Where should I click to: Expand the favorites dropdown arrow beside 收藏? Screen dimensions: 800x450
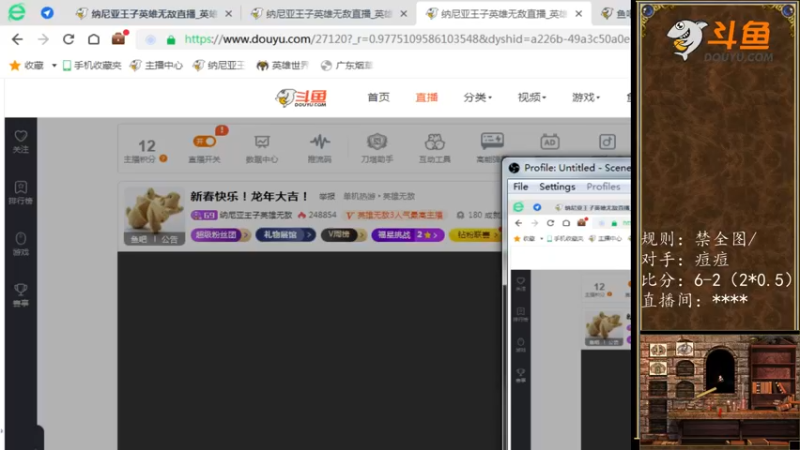click(54, 65)
